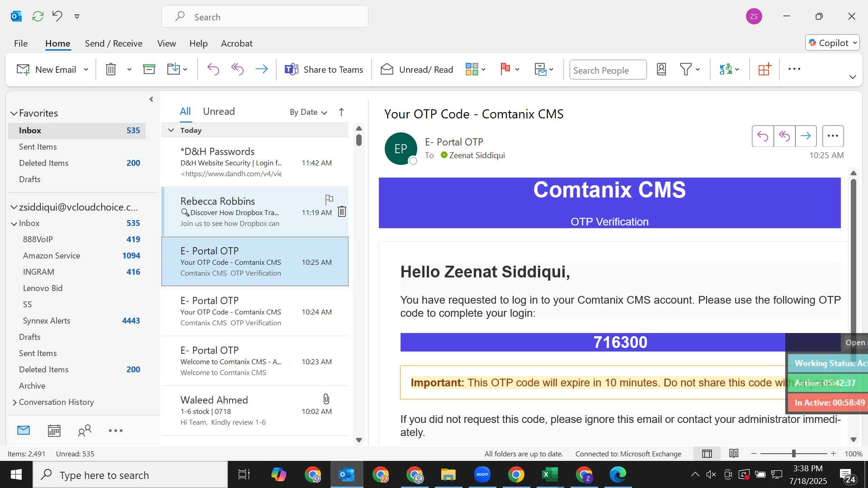Click the Send/Receive sync icon in title bar
This screenshot has height=488, width=868.
[x=38, y=17]
